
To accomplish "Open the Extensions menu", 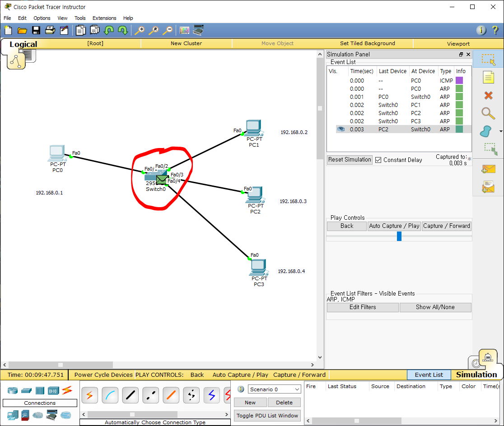I will pos(104,18).
